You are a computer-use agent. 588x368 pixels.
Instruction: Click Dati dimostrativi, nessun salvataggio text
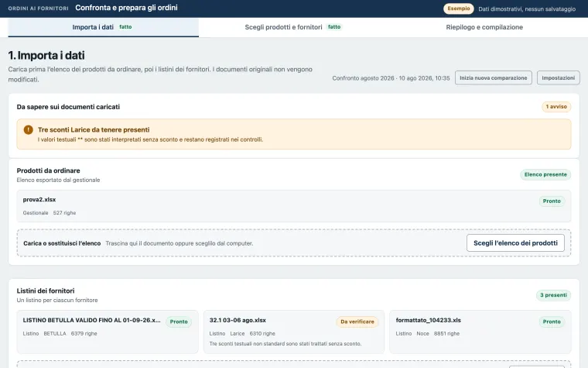point(527,9)
